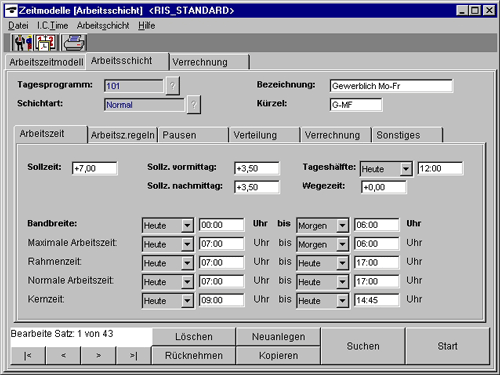500x375 pixels.
Task: Expand Kernzeit end day dropdown
Action: click(x=342, y=301)
